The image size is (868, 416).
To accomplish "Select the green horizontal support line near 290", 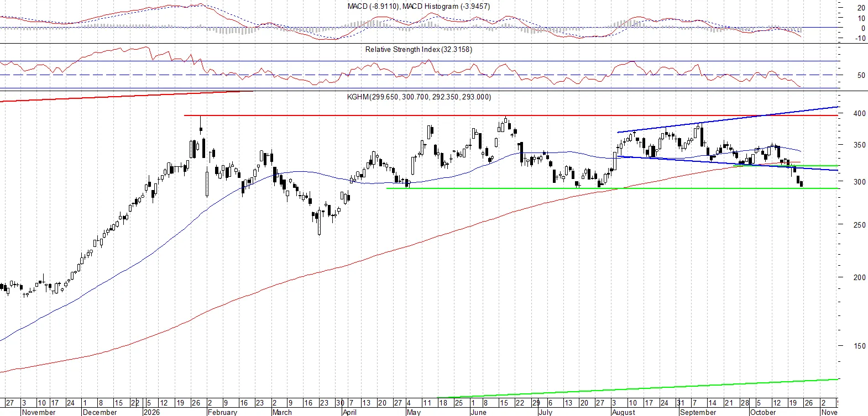I will click(613, 188).
